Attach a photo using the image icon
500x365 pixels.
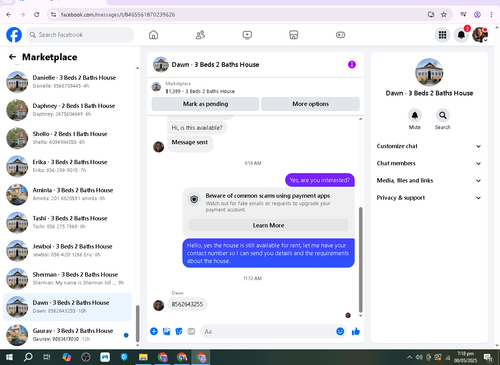pyautogui.click(x=166, y=331)
